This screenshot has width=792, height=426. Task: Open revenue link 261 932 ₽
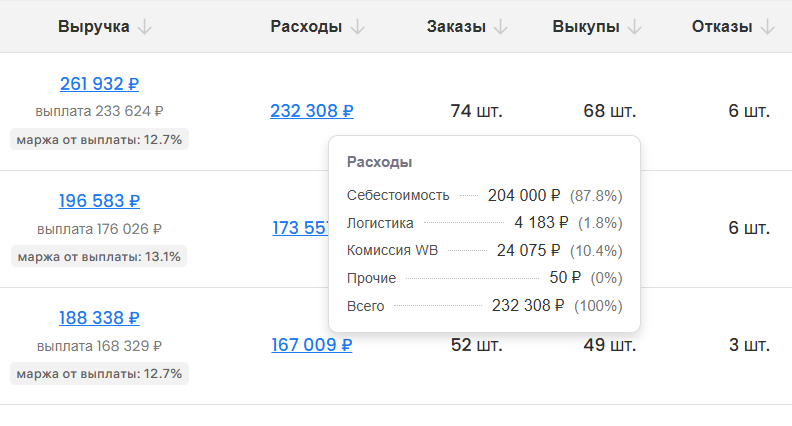tap(100, 84)
